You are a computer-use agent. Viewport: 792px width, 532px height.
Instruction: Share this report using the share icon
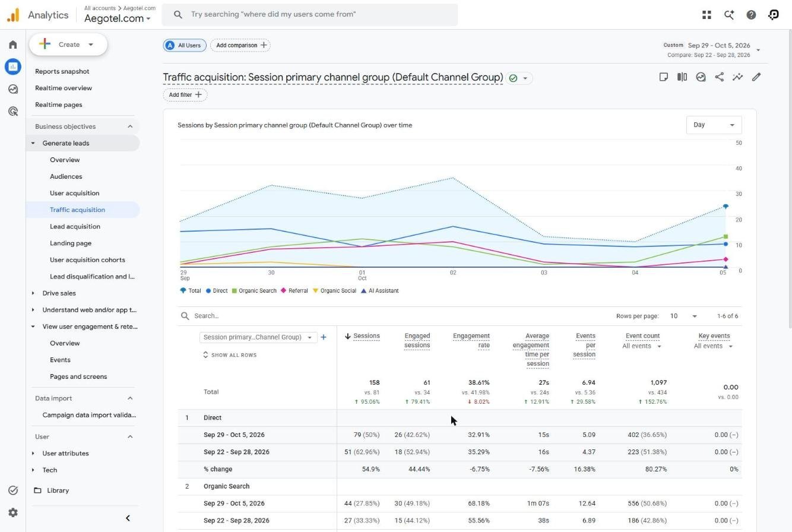pos(719,77)
